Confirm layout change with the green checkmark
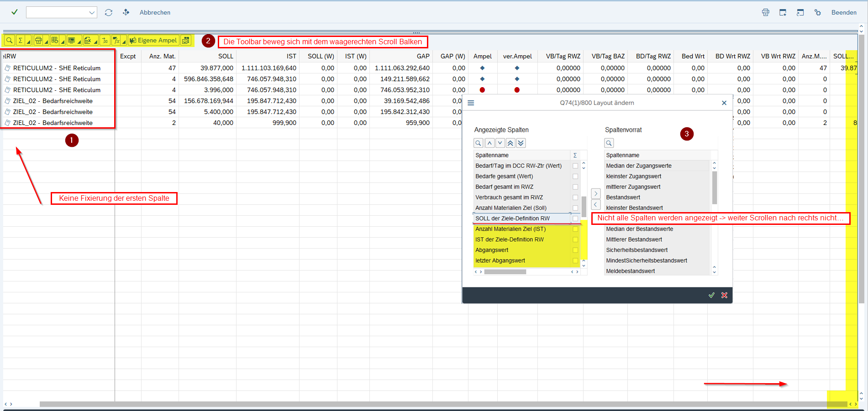Screen dimensions: 868x411 click(x=711, y=295)
